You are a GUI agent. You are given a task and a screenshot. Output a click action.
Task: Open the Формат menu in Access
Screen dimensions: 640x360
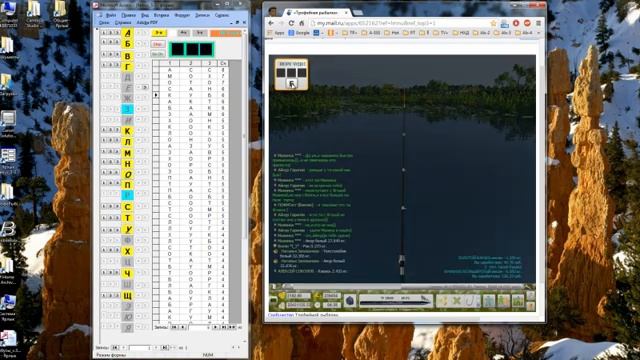click(x=182, y=15)
